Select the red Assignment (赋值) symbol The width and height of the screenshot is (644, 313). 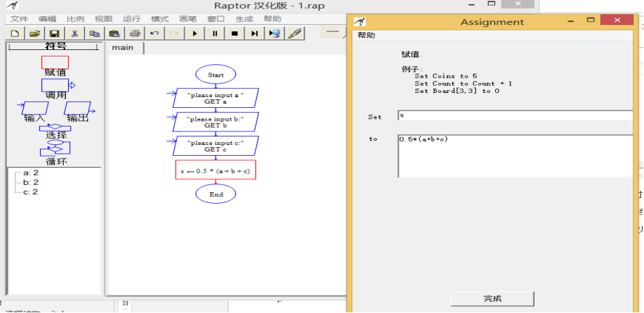(55, 62)
